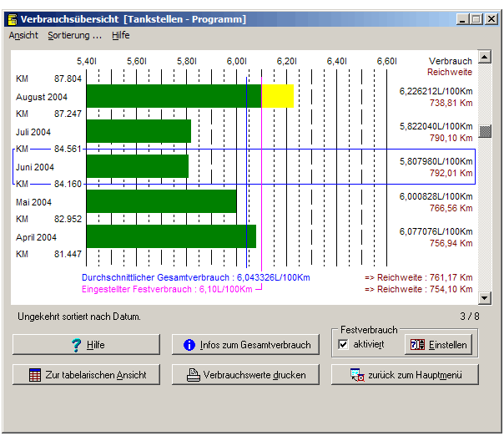Image resolution: width=504 pixels, height=441 pixels.
Task: Click the Einstellen button icon
Action: click(417, 345)
